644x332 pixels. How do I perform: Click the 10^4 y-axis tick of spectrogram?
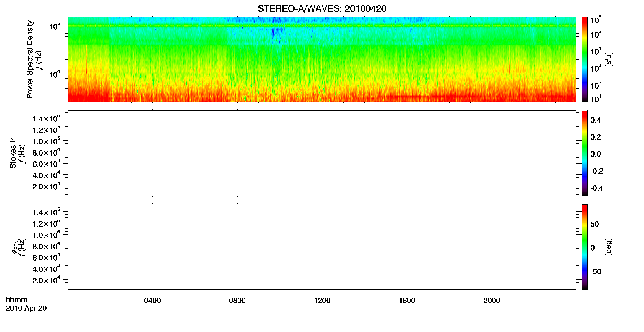click(x=55, y=74)
